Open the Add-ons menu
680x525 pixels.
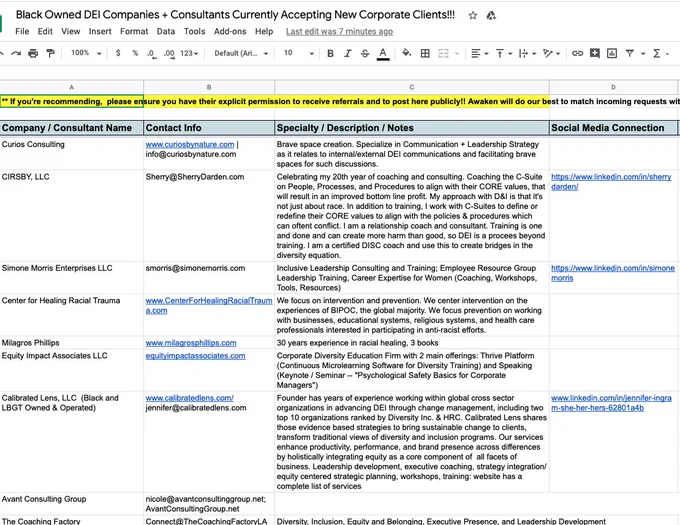(230, 31)
